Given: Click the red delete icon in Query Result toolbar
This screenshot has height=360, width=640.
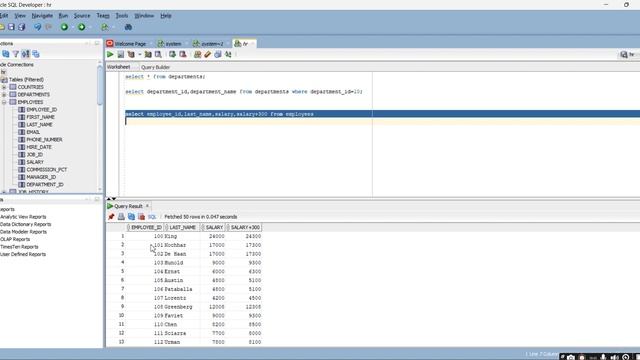Looking at the screenshot, I should tap(142, 217).
